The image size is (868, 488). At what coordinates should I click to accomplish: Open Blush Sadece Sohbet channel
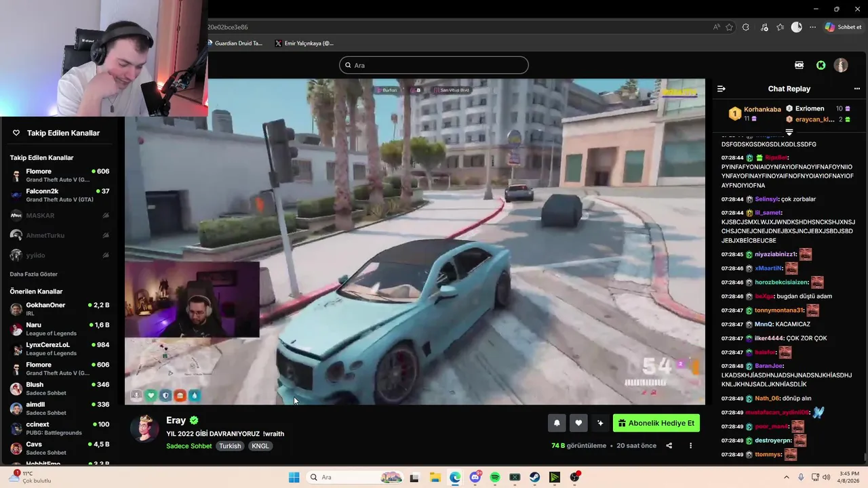(60, 388)
